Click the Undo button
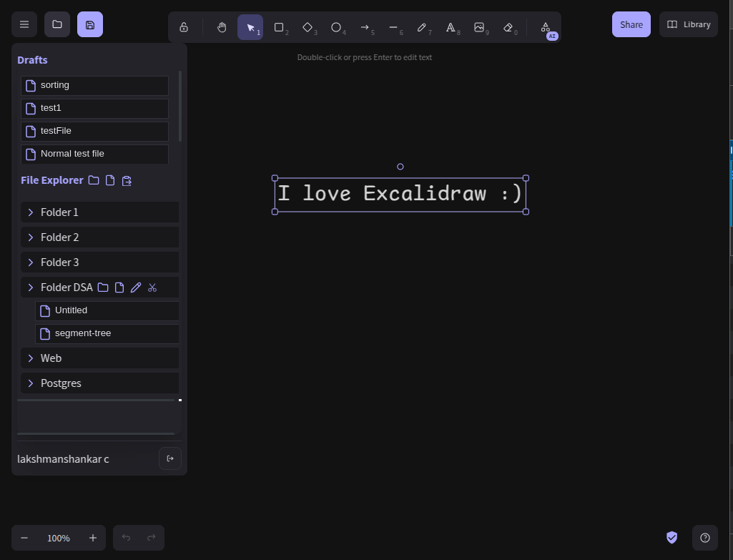 tap(126, 538)
